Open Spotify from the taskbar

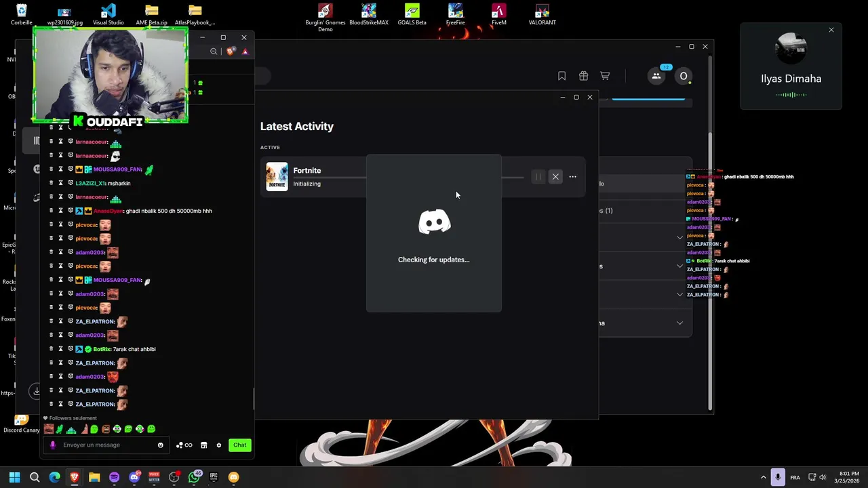114,477
